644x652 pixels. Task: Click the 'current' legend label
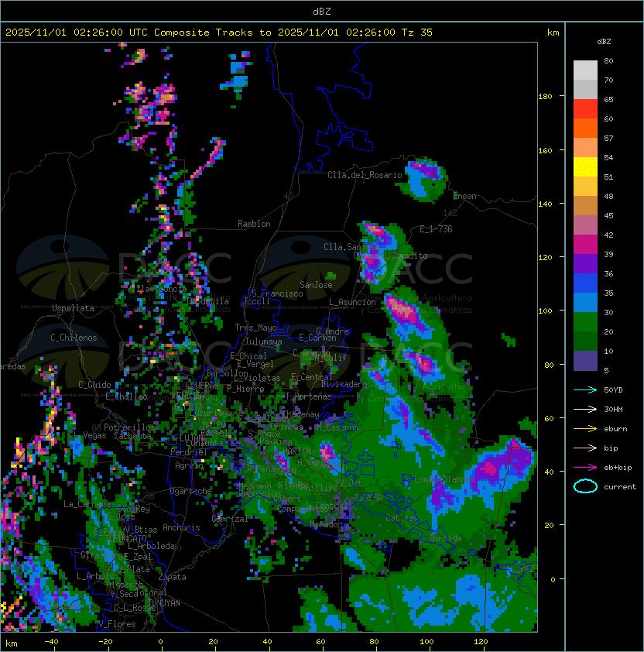coord(620,487)
